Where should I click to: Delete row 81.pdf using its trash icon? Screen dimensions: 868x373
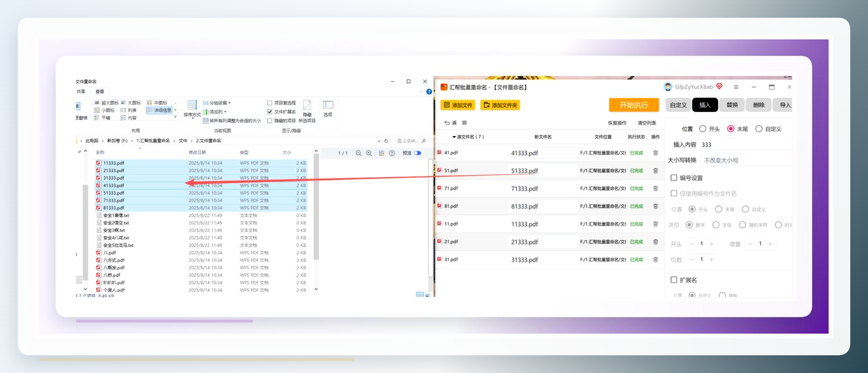pyautogui.click(x=656, y=206)
